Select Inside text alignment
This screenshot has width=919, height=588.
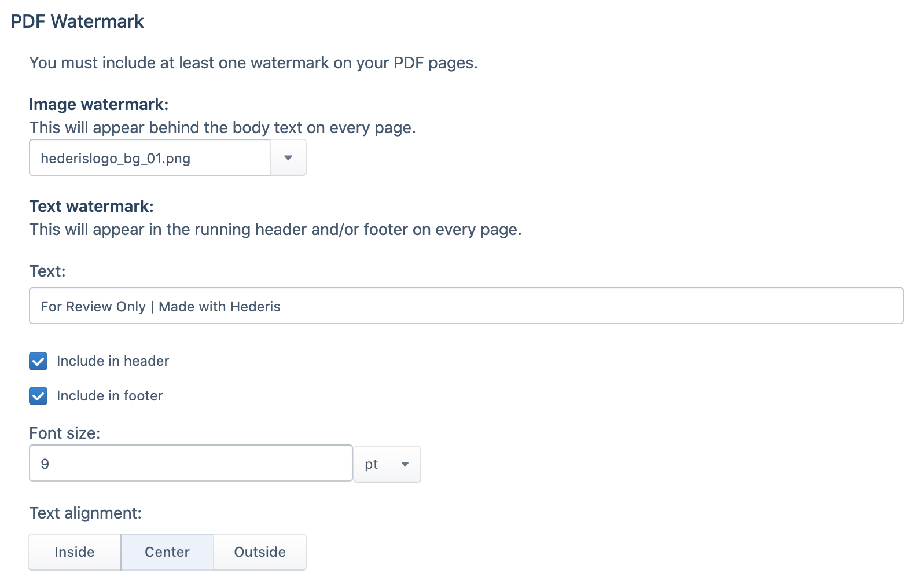coord(75,552)
